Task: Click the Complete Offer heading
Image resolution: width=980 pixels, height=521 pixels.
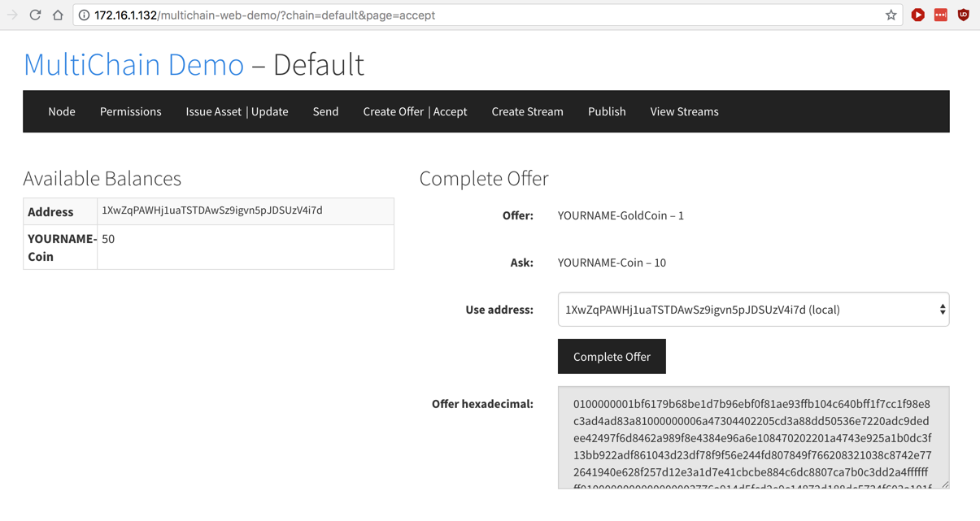Action: click(484, 178)
